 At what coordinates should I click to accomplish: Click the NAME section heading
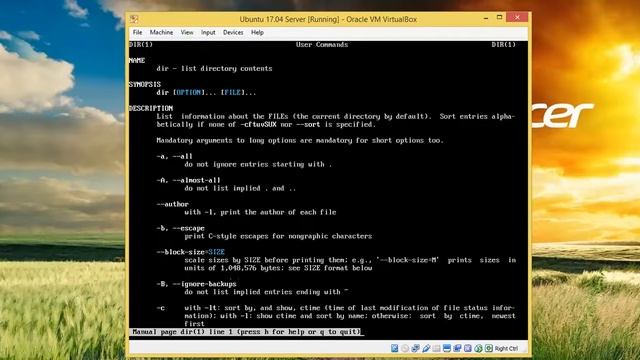tap(137, 60)
